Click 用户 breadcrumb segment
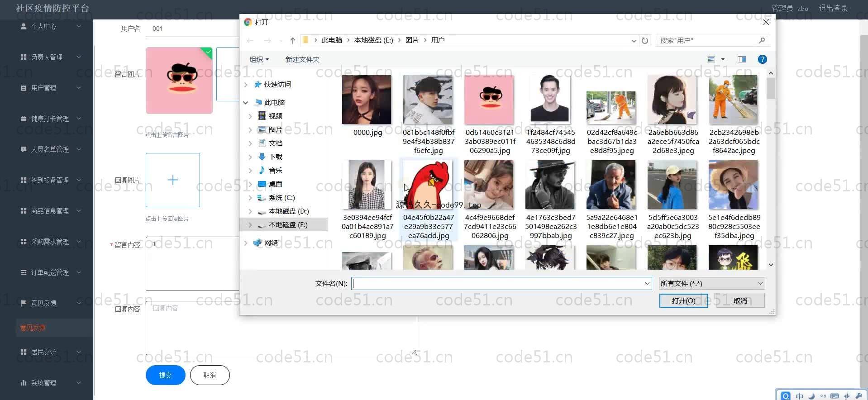Screen dimensions: 868x400 point(438,40)
